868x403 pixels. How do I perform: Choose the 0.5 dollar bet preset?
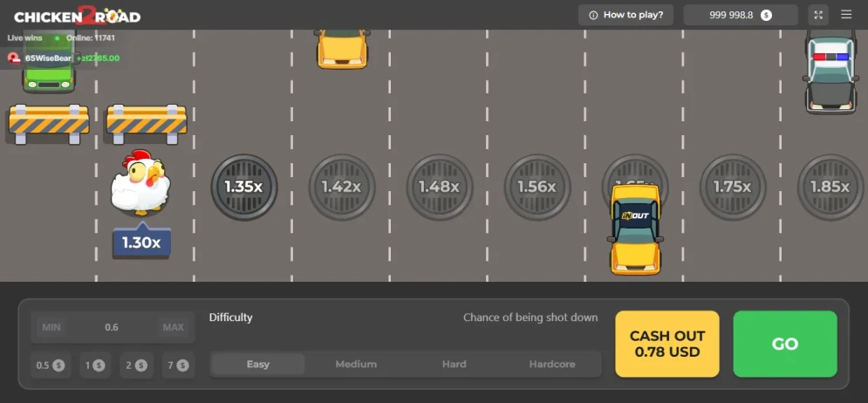point(51,365)
